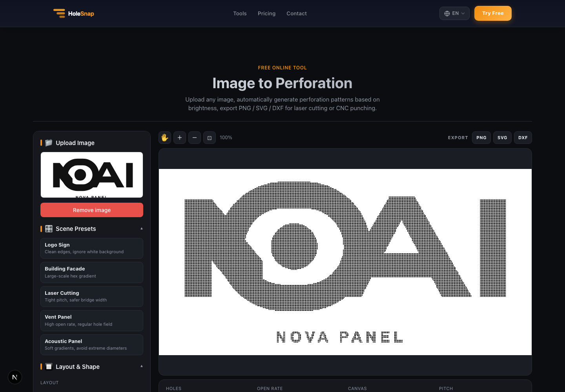
Task: Export as DXF
Action: pos(523,138)
